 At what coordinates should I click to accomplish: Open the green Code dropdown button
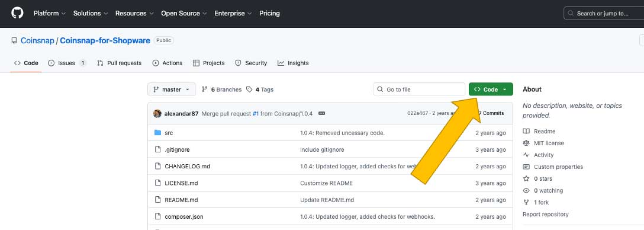pyautogui.click(x=491, y=90)
